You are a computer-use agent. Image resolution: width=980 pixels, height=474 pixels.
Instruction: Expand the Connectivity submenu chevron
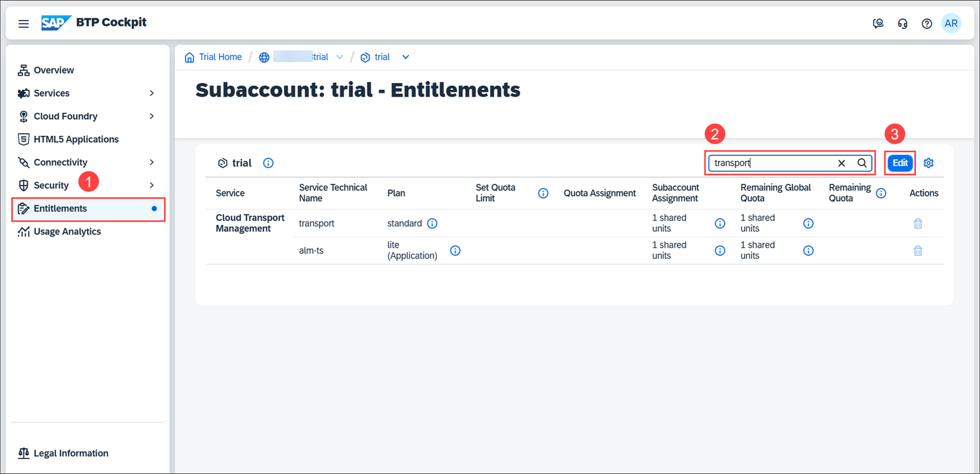[152, 163]
